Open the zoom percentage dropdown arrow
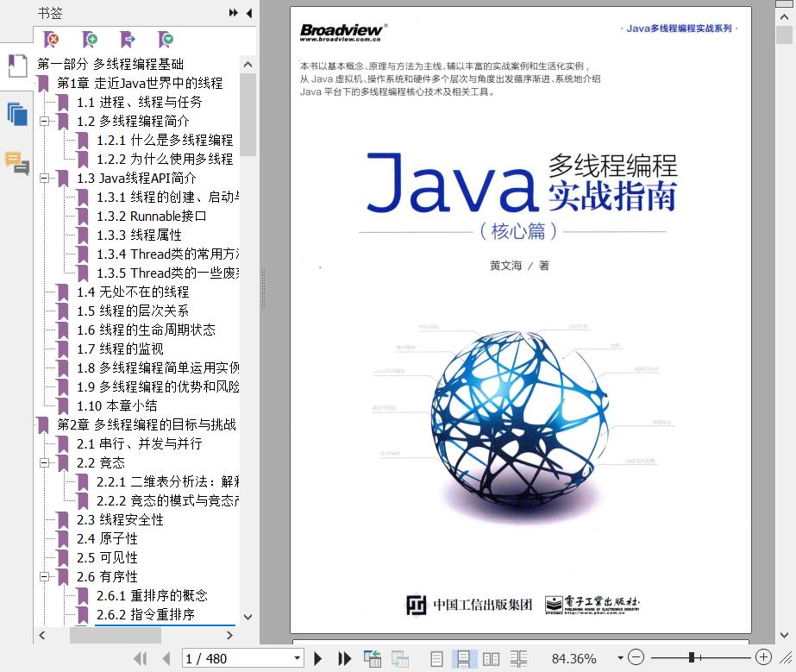This screenshot has height=672, width=796. click(620, 658)
